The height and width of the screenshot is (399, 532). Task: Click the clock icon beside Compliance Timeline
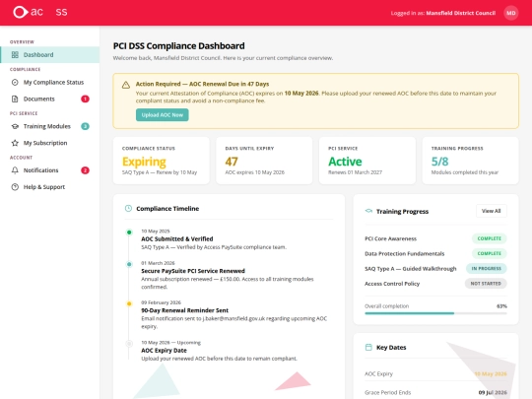(x=128, y=208)
